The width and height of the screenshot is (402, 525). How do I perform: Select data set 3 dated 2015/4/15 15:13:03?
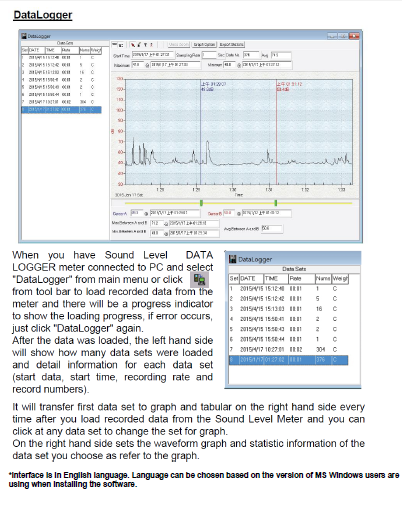(289, 309)
